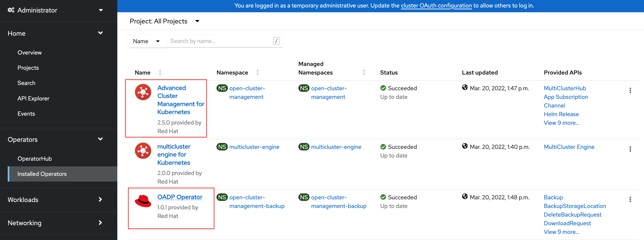644x240 pixels.
Task: Open the cluster OAuth configuration link
Action: coord(437,5)
